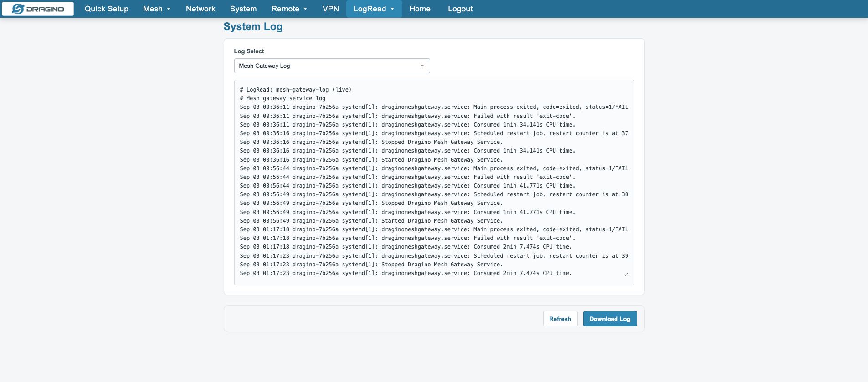This screenshot has width=868, height=382.
Task: Click the 00:36:11 'Main process exited' line
Action: tap(434, 107)
